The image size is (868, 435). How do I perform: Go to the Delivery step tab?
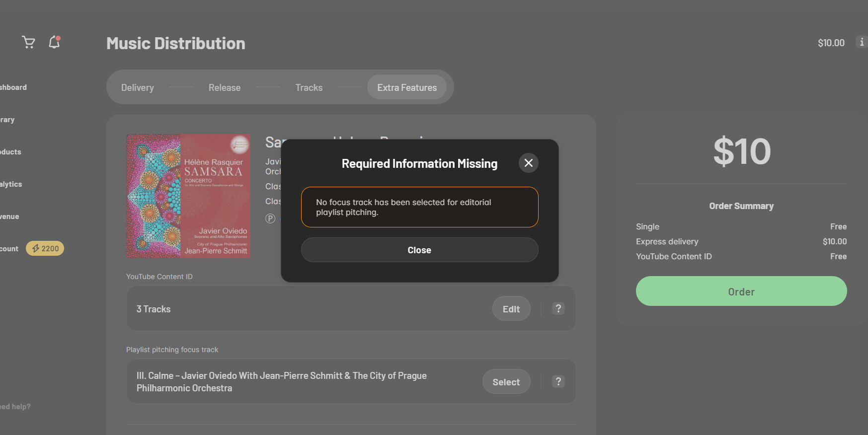pos(138,88)
